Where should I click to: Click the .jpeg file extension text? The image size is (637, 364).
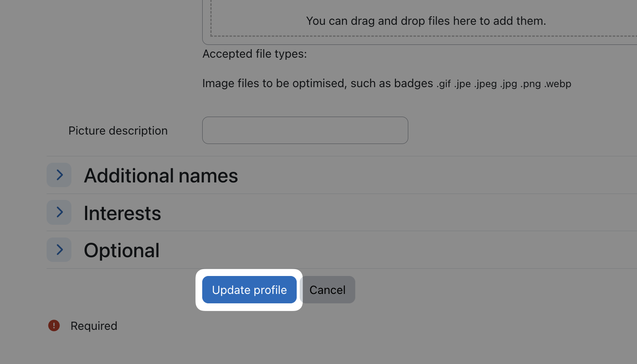(485, 84)
